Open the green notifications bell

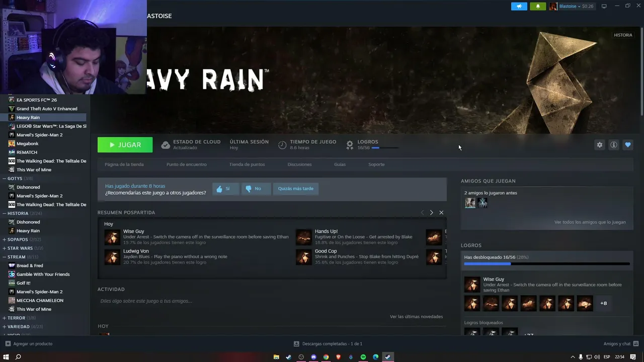pyautogui.click(x=538, y=6)
